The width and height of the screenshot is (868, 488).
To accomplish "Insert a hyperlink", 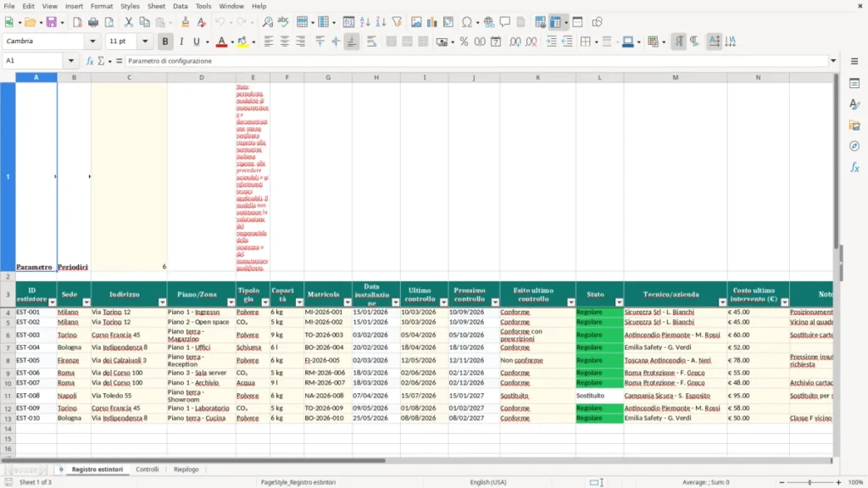I will 489,22.
